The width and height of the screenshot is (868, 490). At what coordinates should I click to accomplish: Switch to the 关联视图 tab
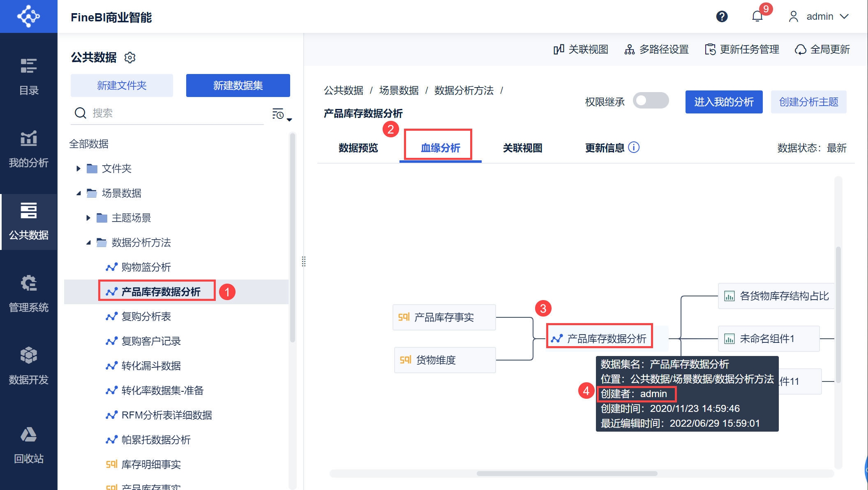click(x=522, y=148)
